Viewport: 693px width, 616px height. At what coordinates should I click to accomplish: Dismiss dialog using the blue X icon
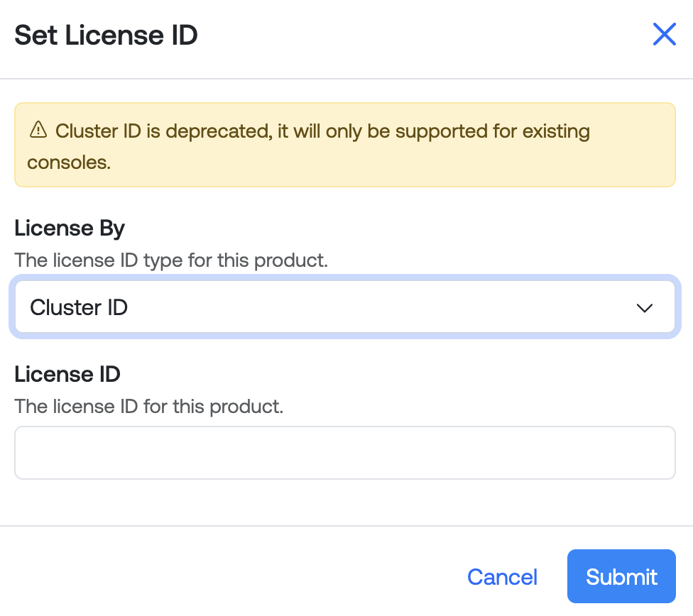[x=665, y=35]
